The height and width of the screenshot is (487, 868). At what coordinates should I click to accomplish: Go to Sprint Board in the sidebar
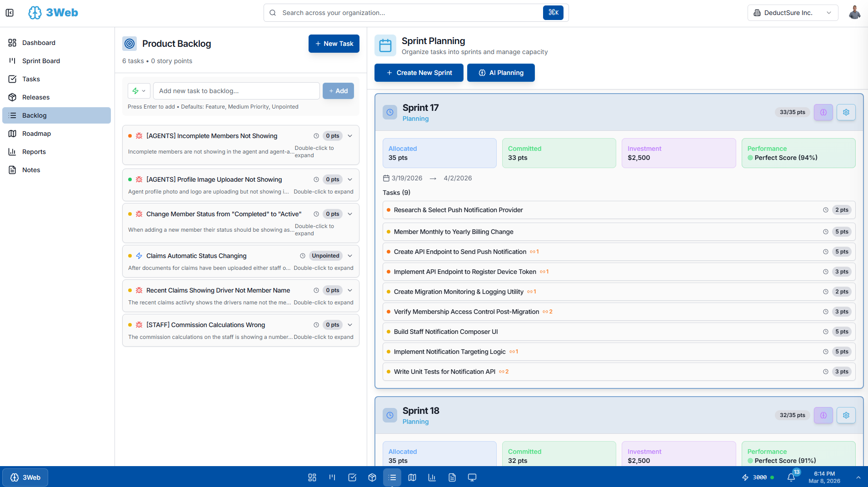point(41,61)
